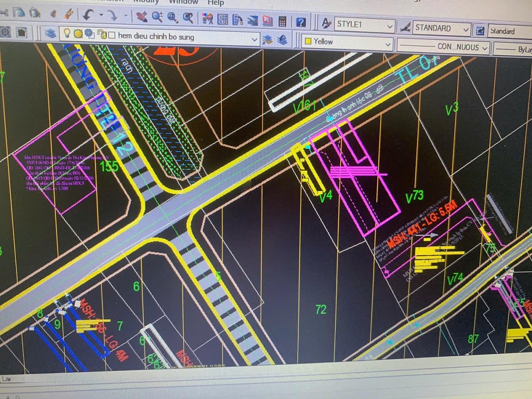The width and height of the screenshot is (532, 399).
Task: Open the QuickCalc calculator
Action: pos(282,22)
